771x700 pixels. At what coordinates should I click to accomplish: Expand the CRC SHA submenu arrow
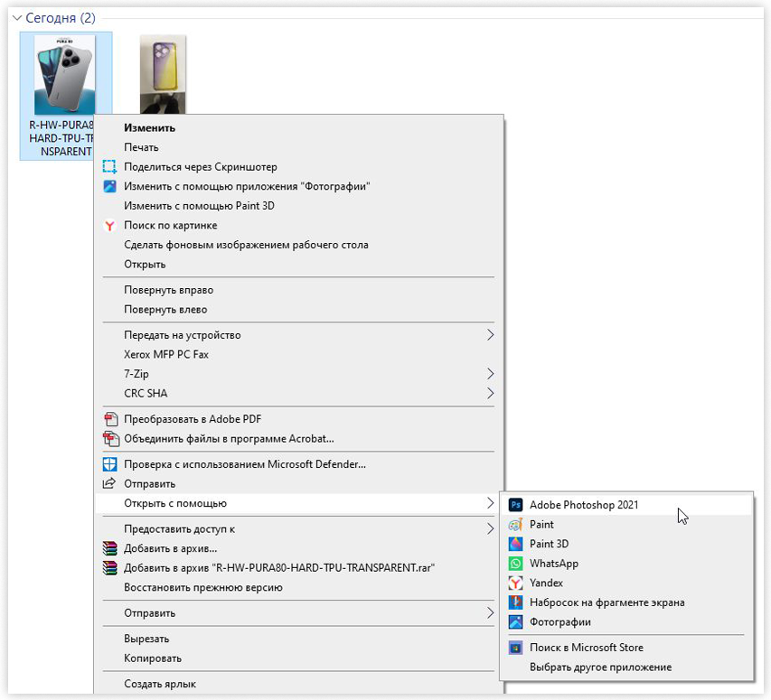tap(491, 394)
